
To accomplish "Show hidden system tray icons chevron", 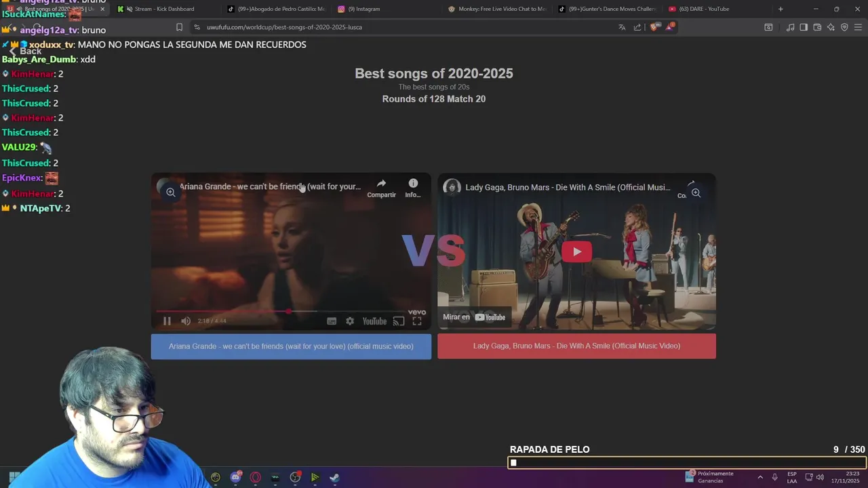I will click(760, 477).
